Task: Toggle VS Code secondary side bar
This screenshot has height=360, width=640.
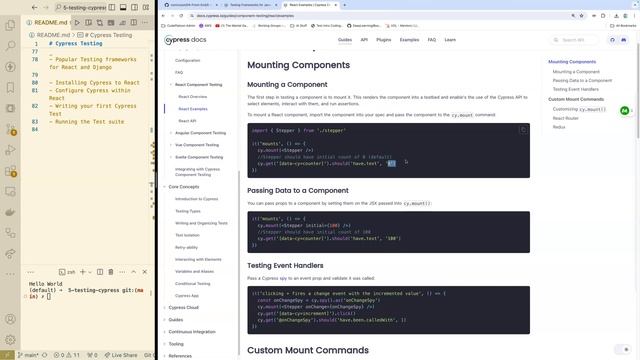Action: point(134,7)
